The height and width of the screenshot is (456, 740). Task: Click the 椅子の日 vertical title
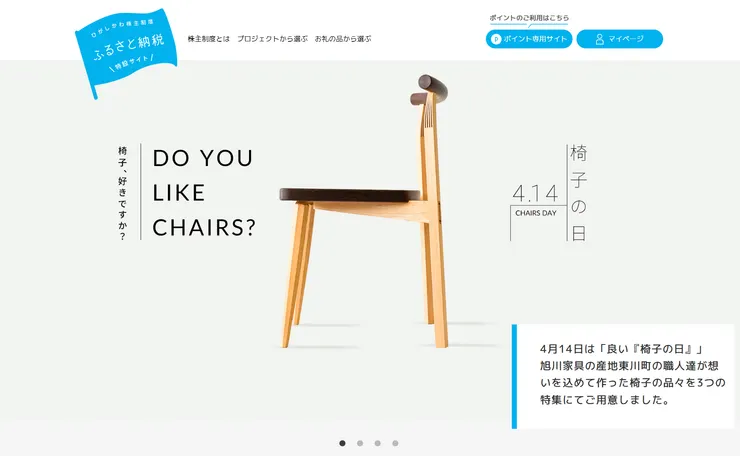(x=579, y=193)
